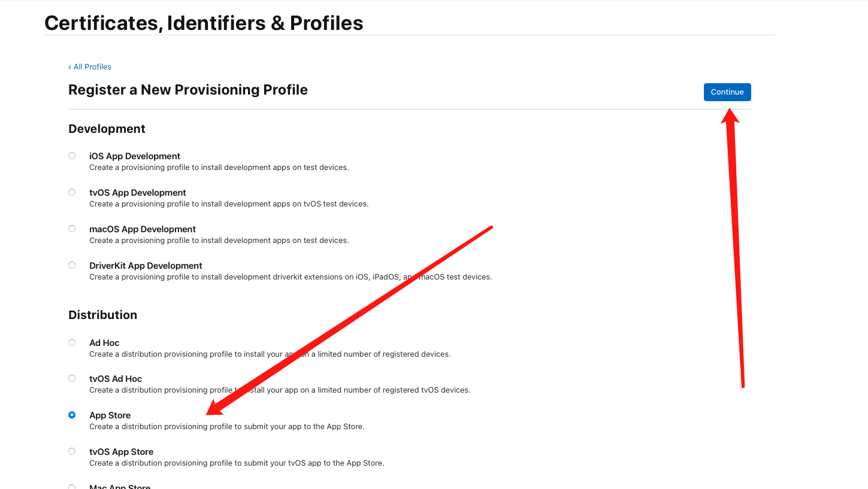This screenshot has width=868, height=489.
Task: Go back via the All Profiles link
Action: pyautogui.click(x=90, y=67)
